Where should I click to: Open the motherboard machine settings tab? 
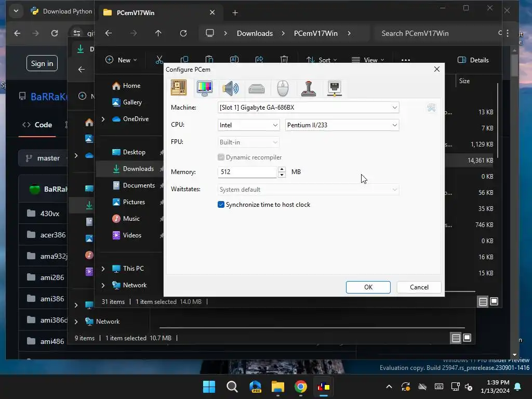(179, 88)
